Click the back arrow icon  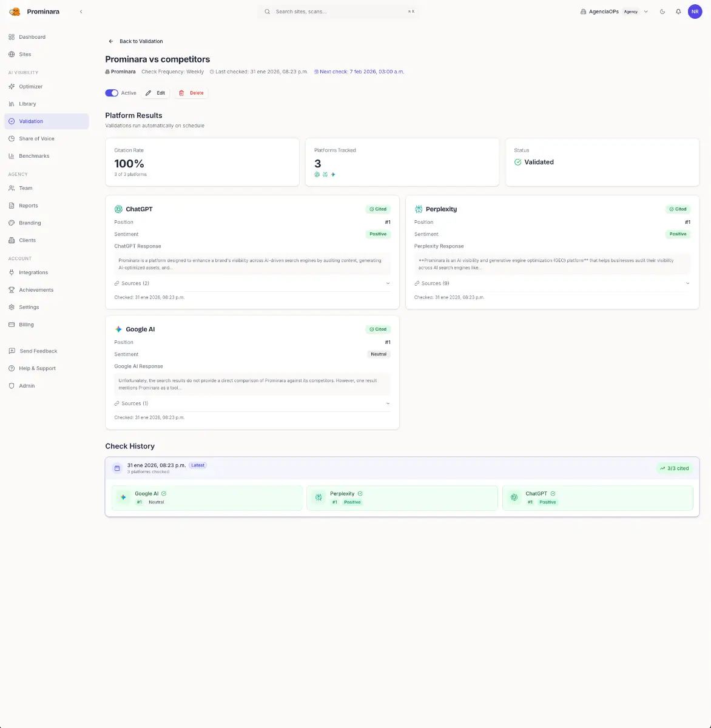[111, 41]
